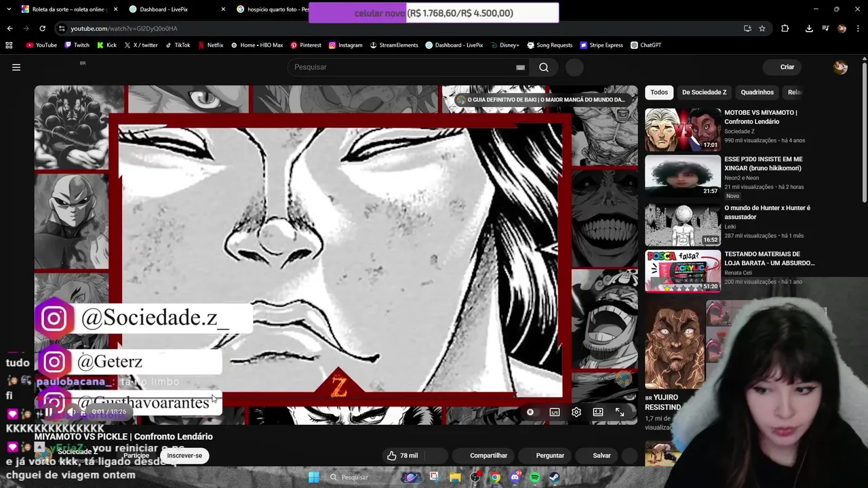Switch to theater mode in the player
The width and height of the screenshot is (868, 488).
(x=598, y=412)
